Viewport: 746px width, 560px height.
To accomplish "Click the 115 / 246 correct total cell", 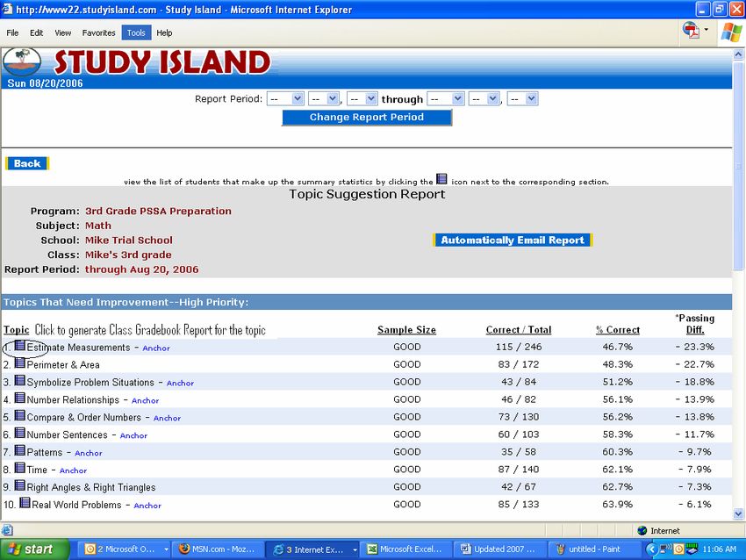I will [519, 347].
